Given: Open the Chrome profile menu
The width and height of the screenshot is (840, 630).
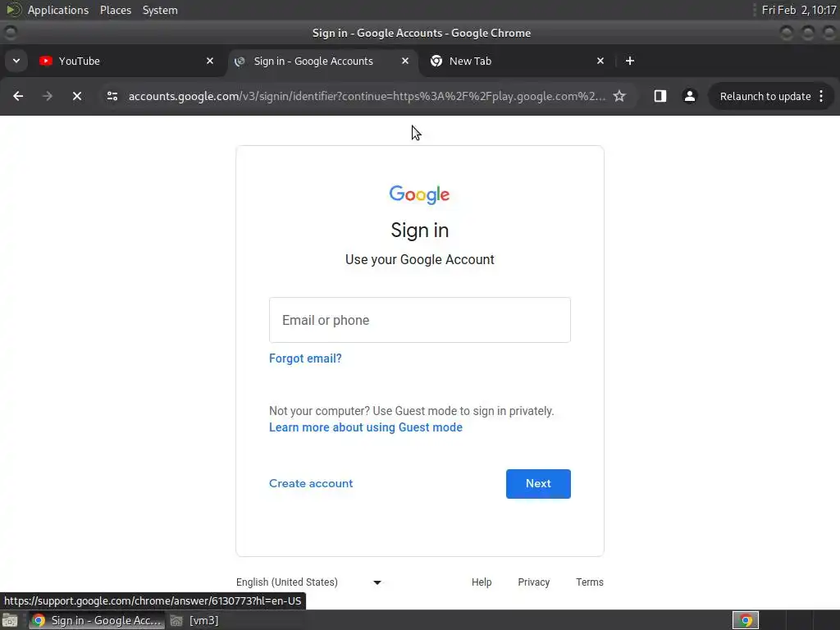Looking at the screenshot, I should click(689, 97).
